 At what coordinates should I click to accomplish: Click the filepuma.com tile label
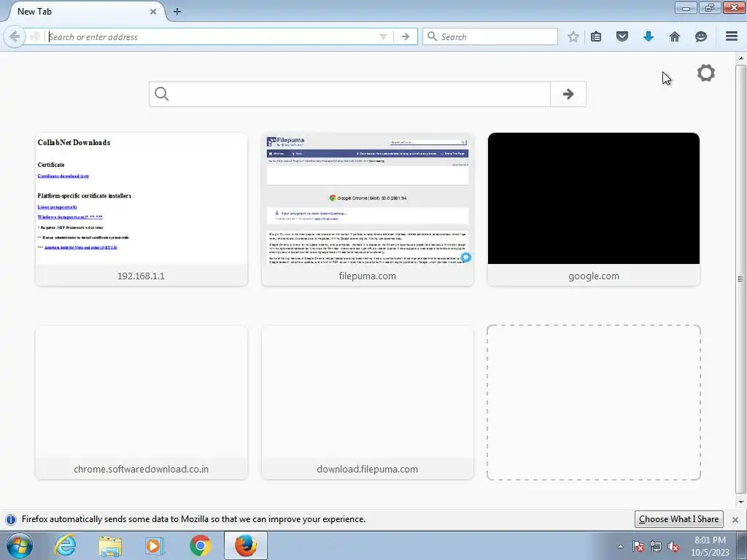pos(368,276)
